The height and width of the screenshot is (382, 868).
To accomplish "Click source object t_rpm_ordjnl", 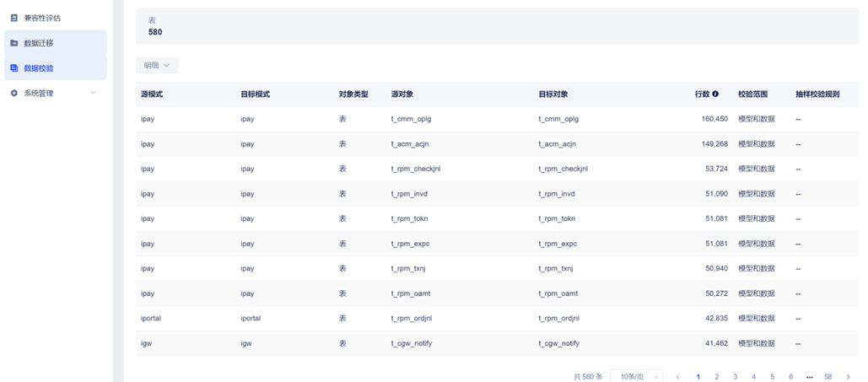I will 412,319.
